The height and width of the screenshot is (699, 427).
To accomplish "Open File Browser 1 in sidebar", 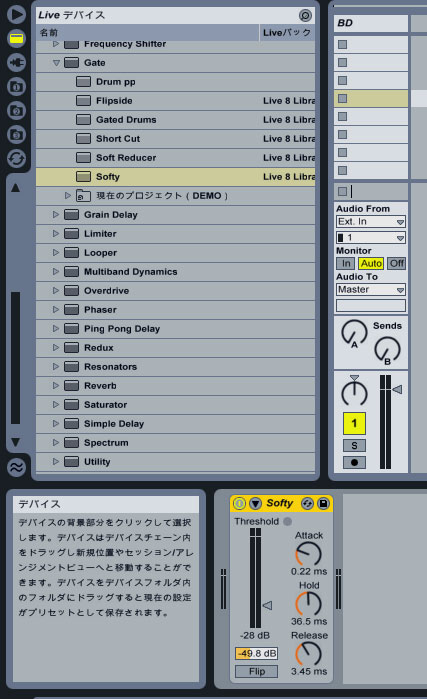I will [x=16, y=86].
